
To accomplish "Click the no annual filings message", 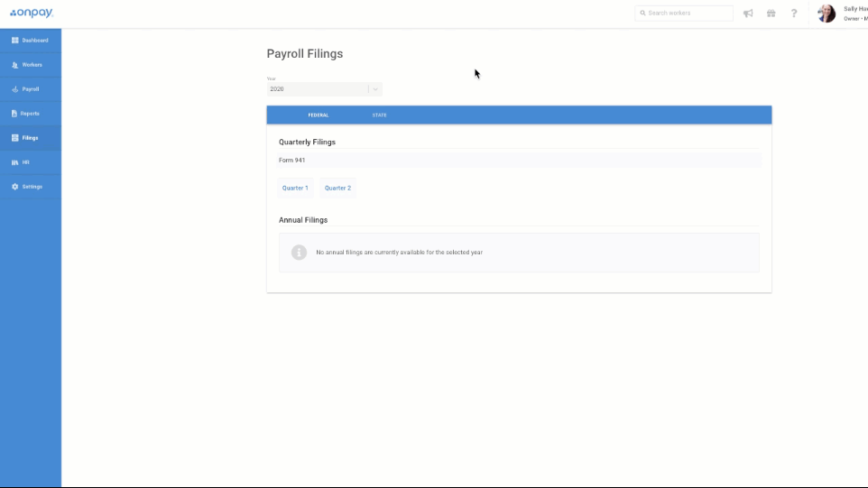I will [399, 253].
